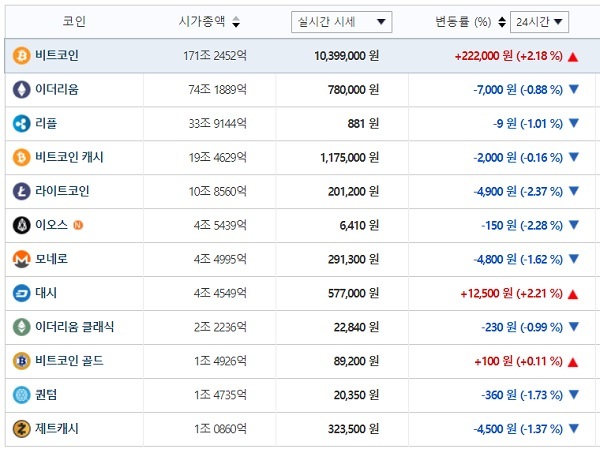Open the 모네로 coin link
Image resolution: width=600 pixels, height=449 pixels.
pyautogui.click(x=51, y=259)
